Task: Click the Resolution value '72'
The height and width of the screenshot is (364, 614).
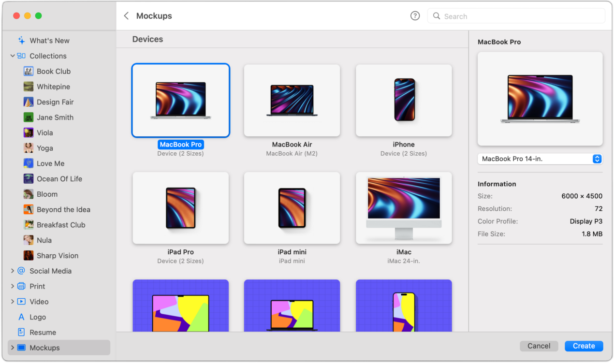Action: click(x=599, y=209)
